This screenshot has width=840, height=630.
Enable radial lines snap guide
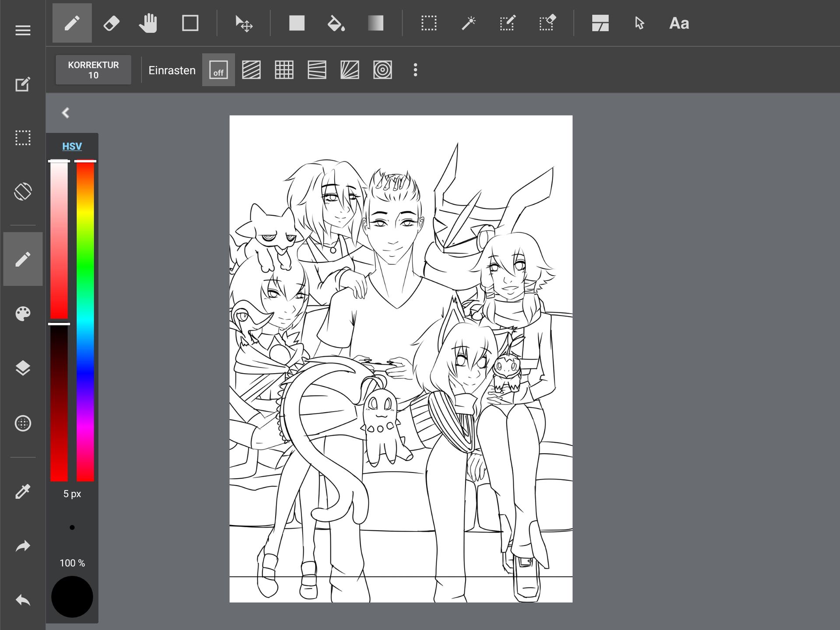pos(350,70)
